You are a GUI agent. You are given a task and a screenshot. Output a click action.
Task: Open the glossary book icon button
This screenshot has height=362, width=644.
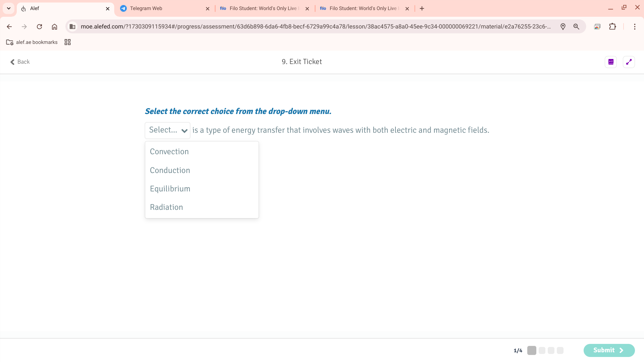pos(611,62)
